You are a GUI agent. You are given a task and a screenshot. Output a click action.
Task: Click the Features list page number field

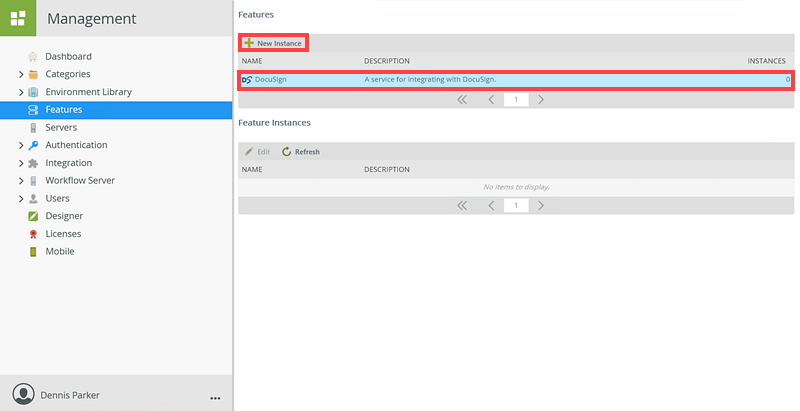point(516,99)
